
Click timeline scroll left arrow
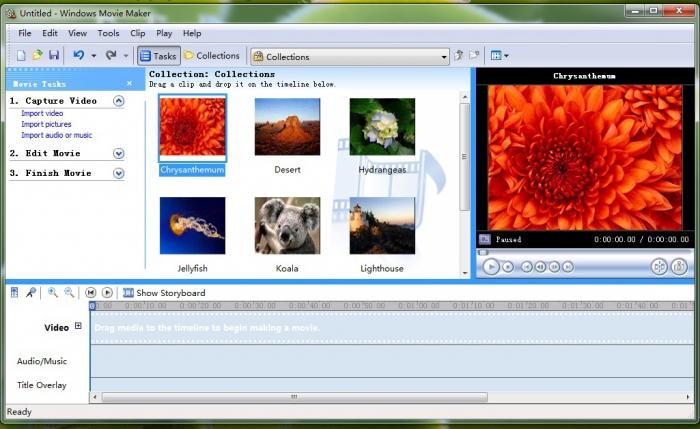click(x=95, y=397)
